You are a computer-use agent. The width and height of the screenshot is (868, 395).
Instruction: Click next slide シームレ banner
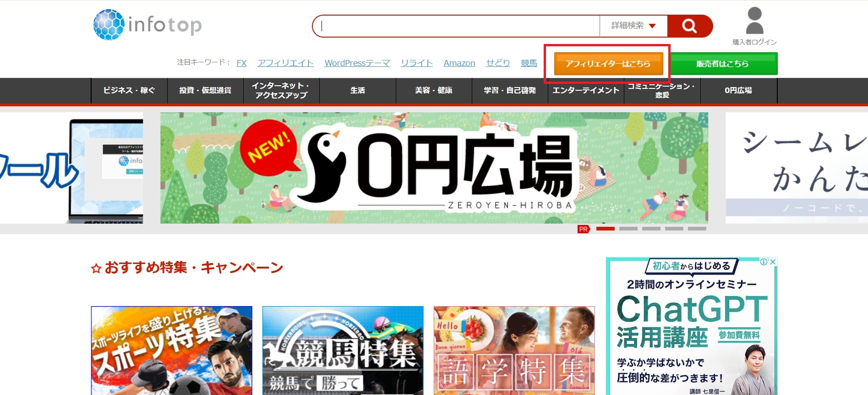(x=797, y=168)
